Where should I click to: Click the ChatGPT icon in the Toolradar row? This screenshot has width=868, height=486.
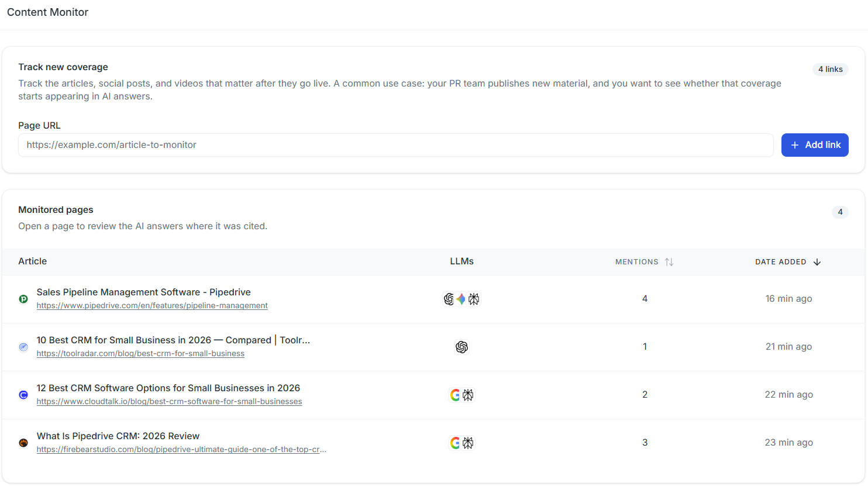461,347
